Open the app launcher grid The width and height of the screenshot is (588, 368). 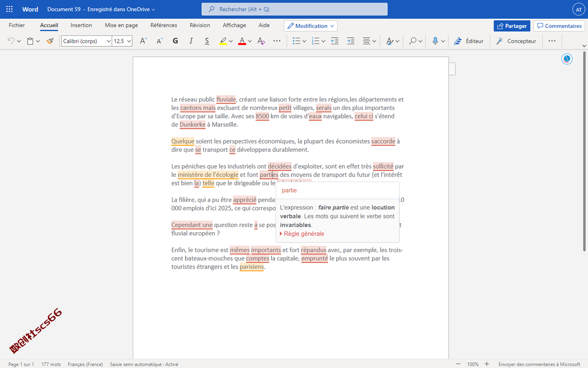pos(9,9)
